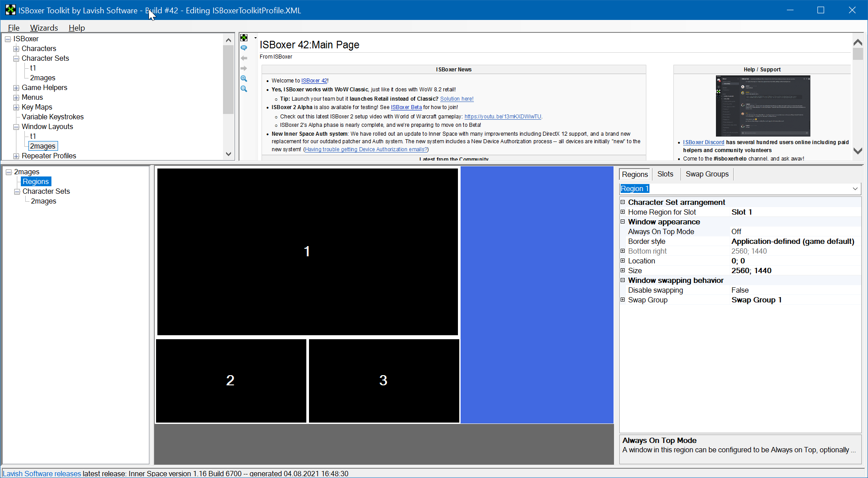868x478 pixels.
Task: Switch to the Slots tab
Action: pyautogui.click(x=665, y=174)
